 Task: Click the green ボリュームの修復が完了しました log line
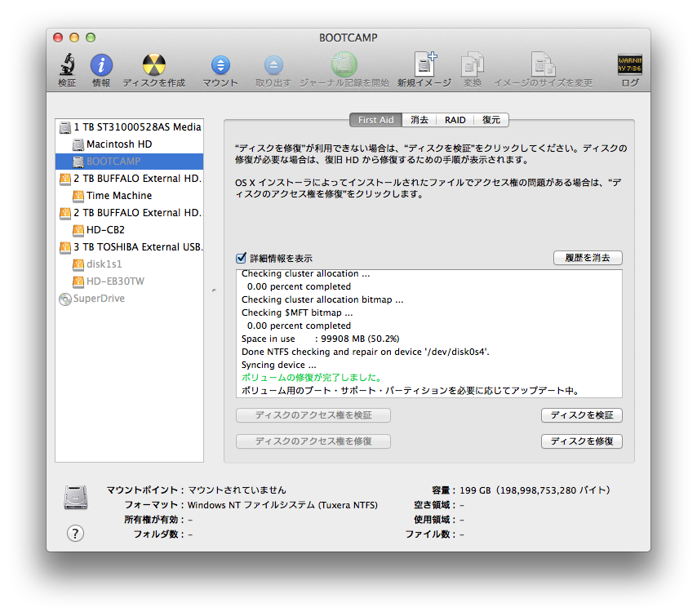tap(312, 378)
